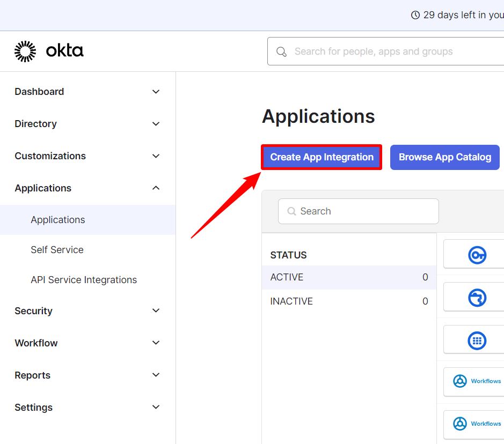Image resolution: width=504 pixels, height=444 pixels.
Task: Open the app card with the key icon
Action: 476,254
